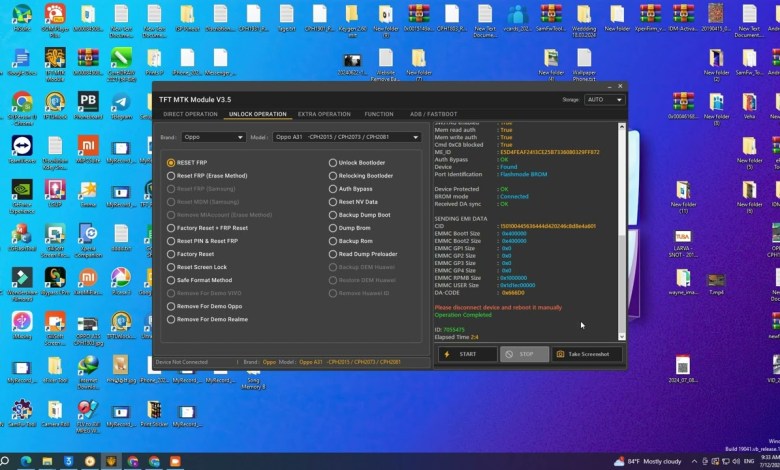Expand the Model dropdown showing Oppo A31

349,136
